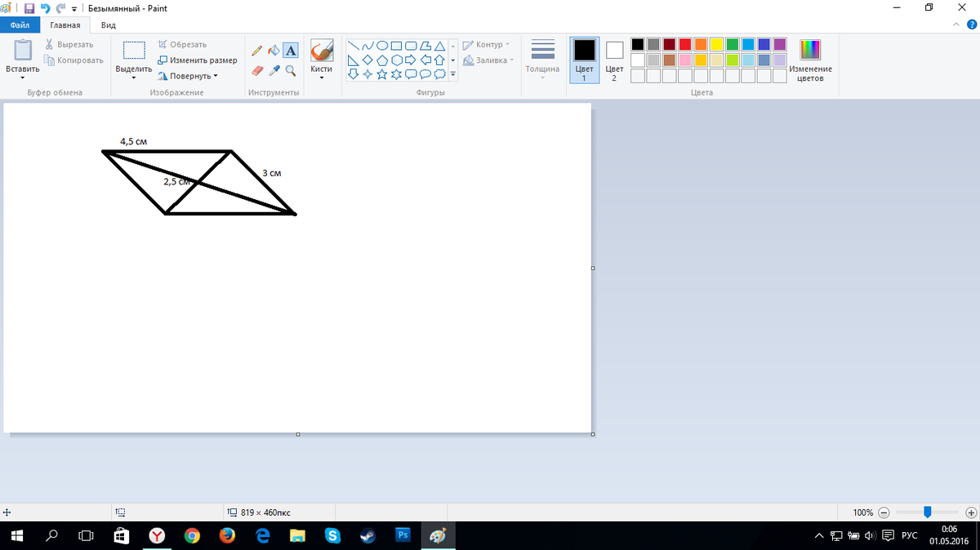
Task: Click the Обрезать crop button
Action: point(182,44)
